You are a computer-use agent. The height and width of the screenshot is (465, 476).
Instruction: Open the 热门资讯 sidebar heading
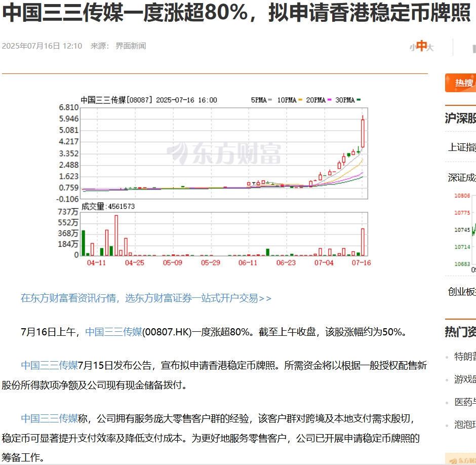pyautogui.click(x=460, y=332)
